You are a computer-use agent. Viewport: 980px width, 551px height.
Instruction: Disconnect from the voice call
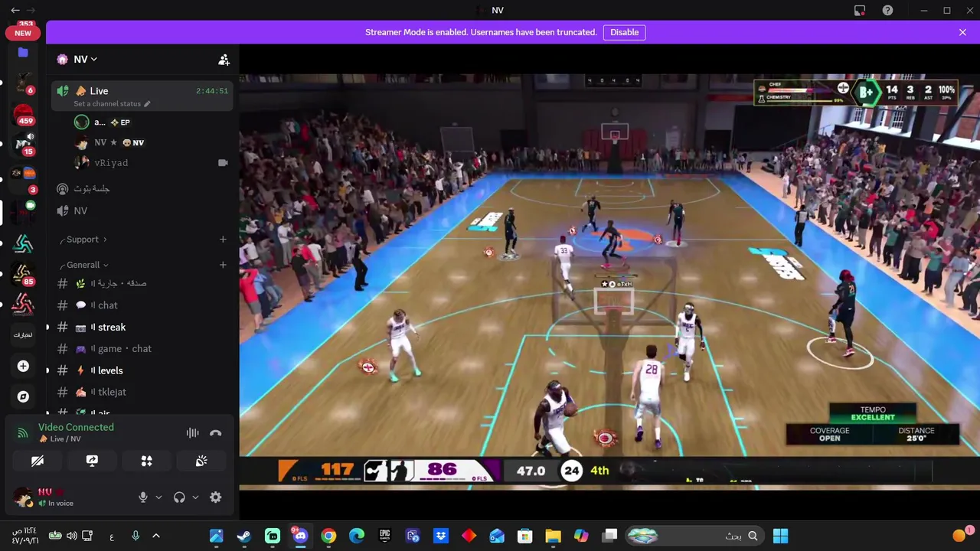coord(216,433)
